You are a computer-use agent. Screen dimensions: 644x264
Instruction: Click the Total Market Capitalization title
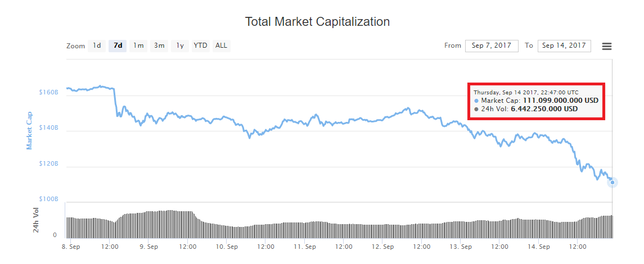[x=317, y=22]
